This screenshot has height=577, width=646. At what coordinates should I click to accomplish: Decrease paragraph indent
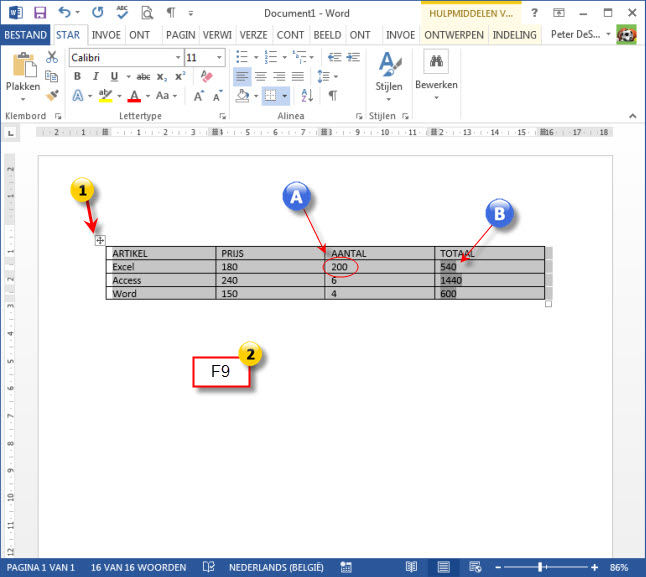pos(334,57)
